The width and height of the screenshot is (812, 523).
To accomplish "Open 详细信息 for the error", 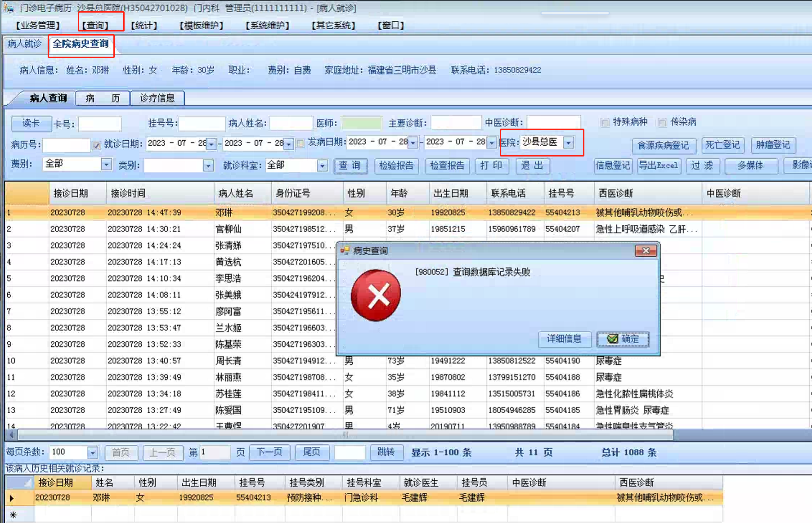I will click(x=564, y=339).
